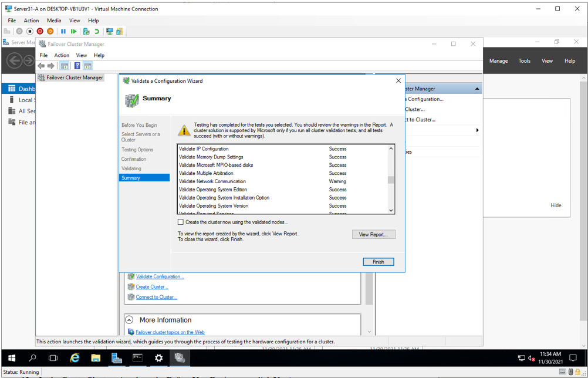Click the Windows Start button
588x378 pixels.
(x=11, y=359)
